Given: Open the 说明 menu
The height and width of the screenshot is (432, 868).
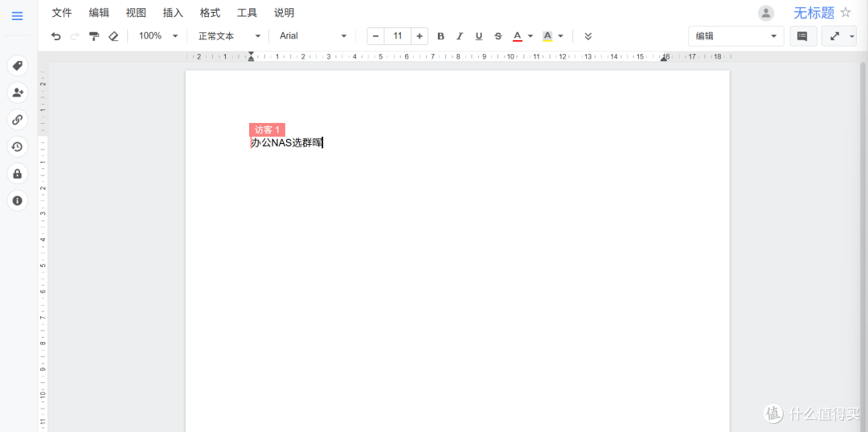Looking at the screenshot, I should coord(284,13).
